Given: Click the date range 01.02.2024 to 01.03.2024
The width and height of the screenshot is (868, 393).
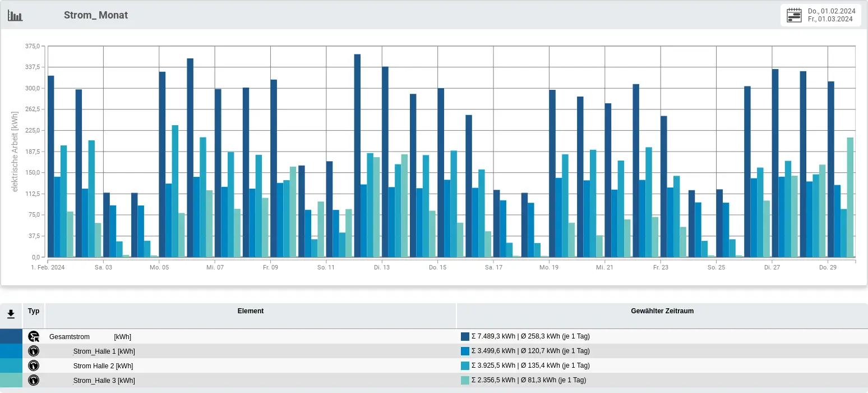Looking at the screenshot, I should (x=831, y=15).
